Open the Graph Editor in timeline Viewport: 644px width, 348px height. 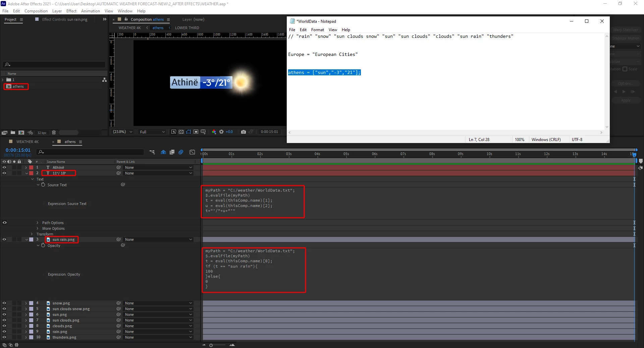(x=192, y=152)
